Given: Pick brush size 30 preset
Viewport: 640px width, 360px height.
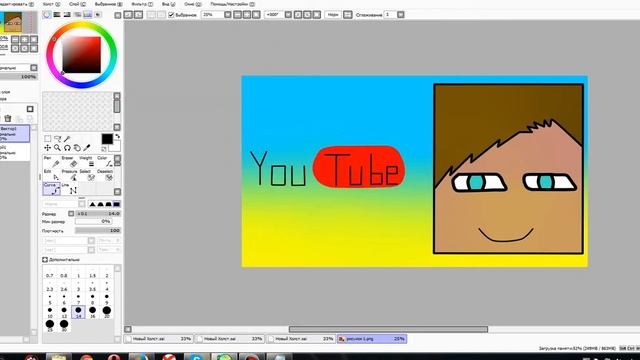Looking at the screenshot, I should point(64,326).
